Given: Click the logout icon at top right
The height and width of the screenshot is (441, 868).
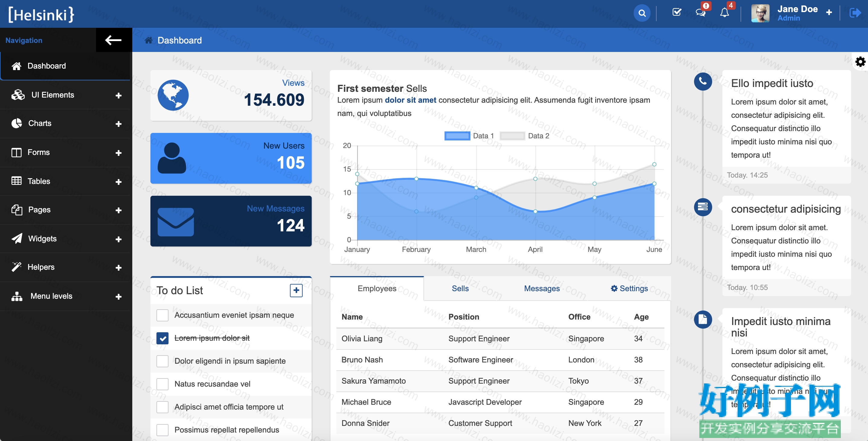Looking at the screenshot, I should click(x=855, y=13).
